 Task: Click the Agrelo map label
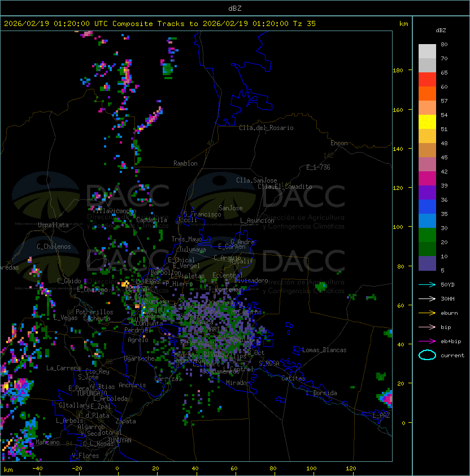pos(138,340)
